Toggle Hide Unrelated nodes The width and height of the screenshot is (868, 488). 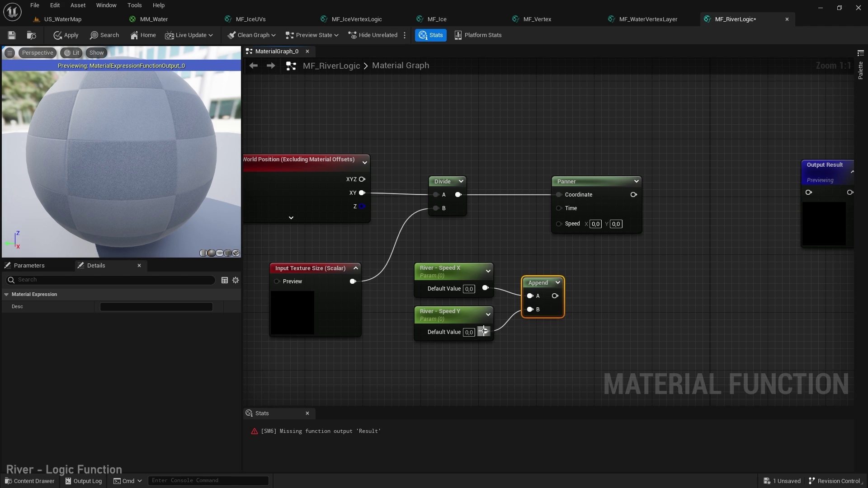(x=373, y=35)
